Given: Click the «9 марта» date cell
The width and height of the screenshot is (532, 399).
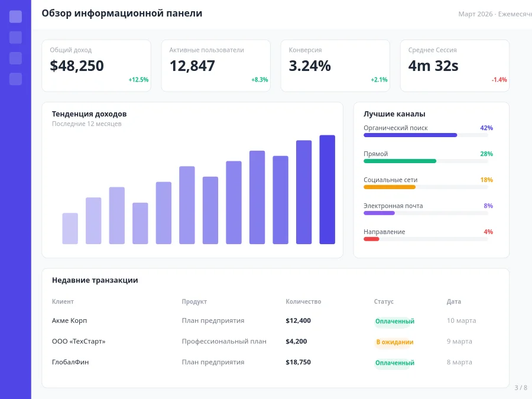Looking at the screenshot, I should pos(459,341).
